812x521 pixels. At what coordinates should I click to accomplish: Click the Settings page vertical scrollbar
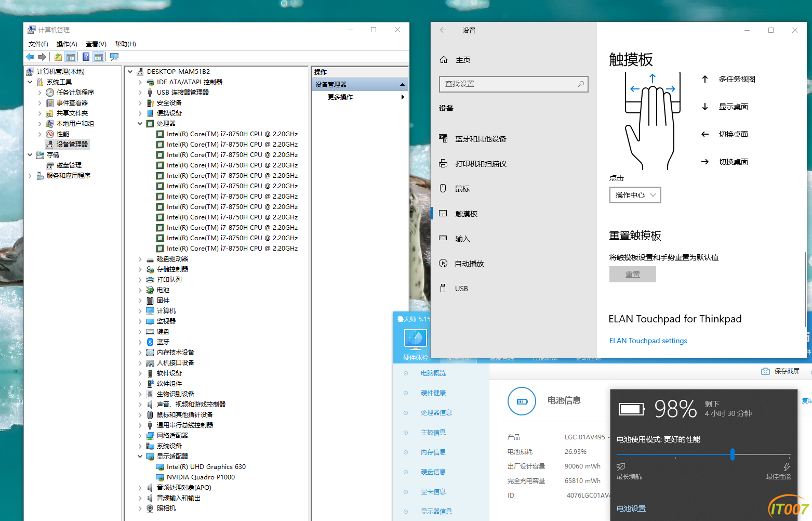[805, 289]
